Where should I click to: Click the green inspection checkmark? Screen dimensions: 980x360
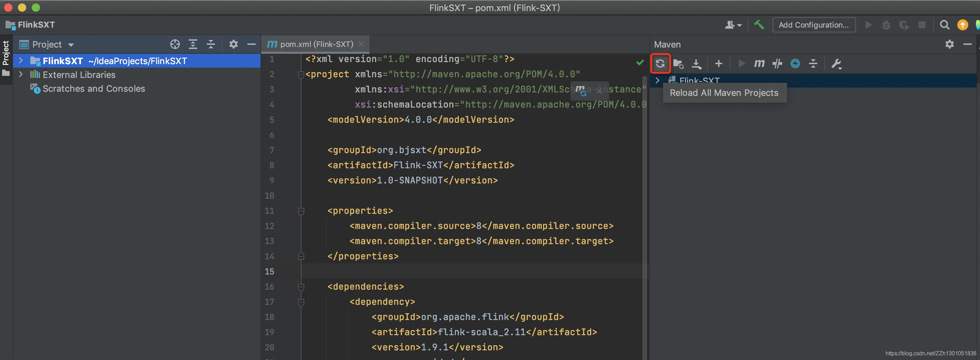point(640,62)
